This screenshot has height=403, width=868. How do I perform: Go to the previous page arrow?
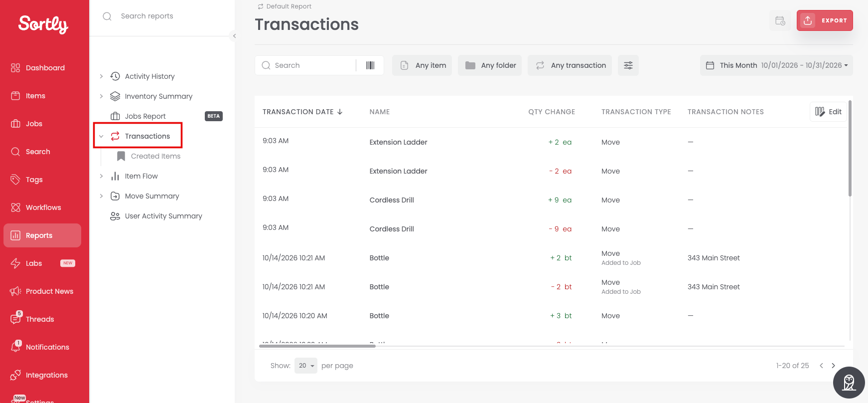(x=821, y=366)
